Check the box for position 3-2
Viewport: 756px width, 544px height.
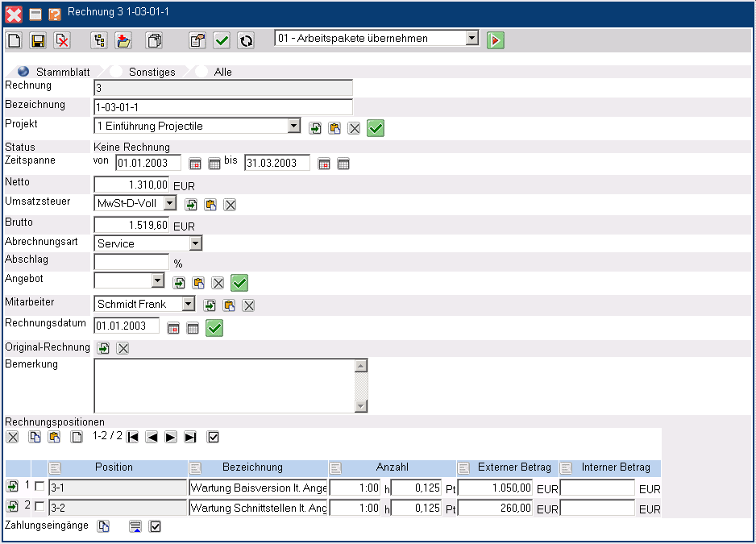point(39,507)
